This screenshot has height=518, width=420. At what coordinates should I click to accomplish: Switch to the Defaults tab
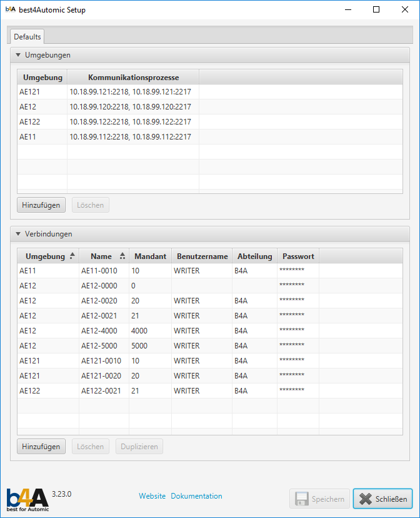[x=27, y=37]
